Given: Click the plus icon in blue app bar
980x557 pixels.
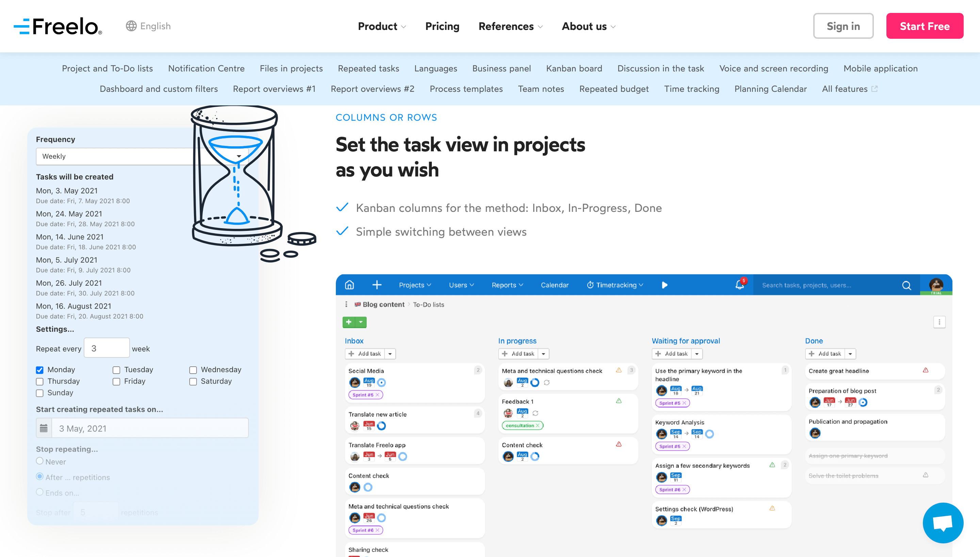Looking at the screenshot, I should pyautogui.click(x=377, y=285).
